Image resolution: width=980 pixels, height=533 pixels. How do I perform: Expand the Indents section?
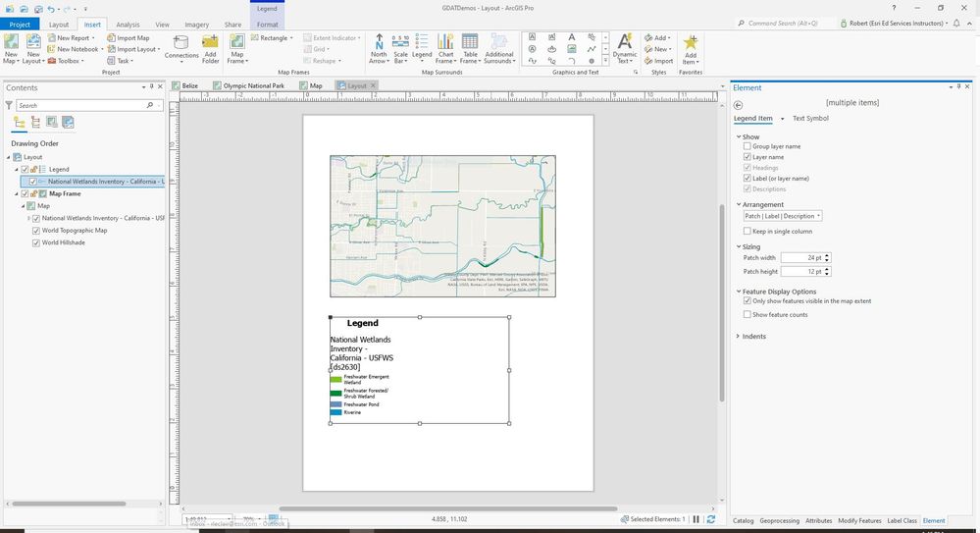[738, 337]
